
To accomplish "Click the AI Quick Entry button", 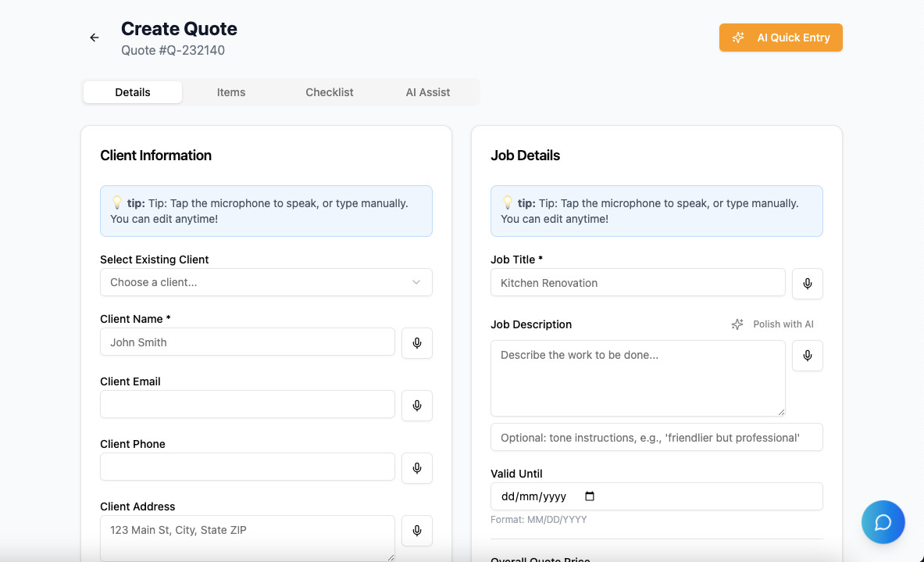I will [x=780, y=38].
